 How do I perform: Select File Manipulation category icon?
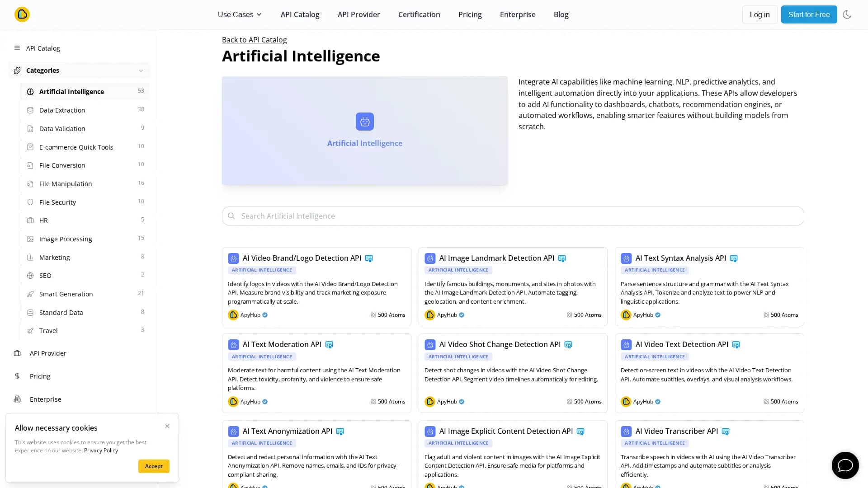click(x=30, y=184)
